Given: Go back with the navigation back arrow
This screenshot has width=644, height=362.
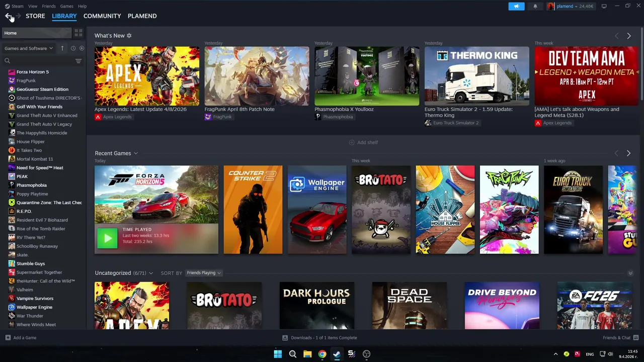Looking at the screenshot, I should pyautogui.click(x=8, y=16).
